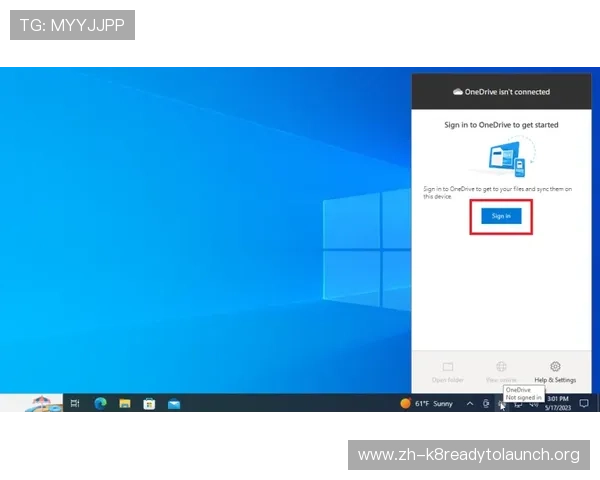Open Microsoft Store from the taskbar
Image resolution: width=600 pixels, height=480 pixels.
click(x=149, y=403)
